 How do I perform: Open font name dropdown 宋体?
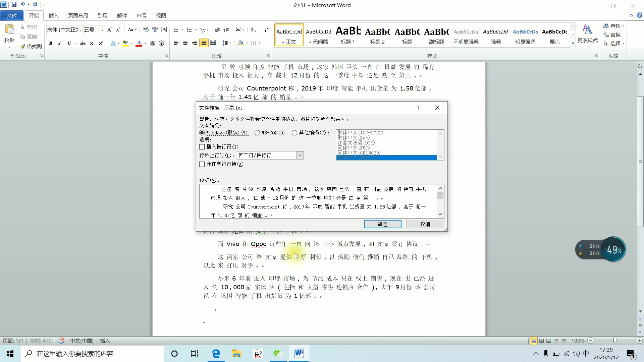point(80,30)
